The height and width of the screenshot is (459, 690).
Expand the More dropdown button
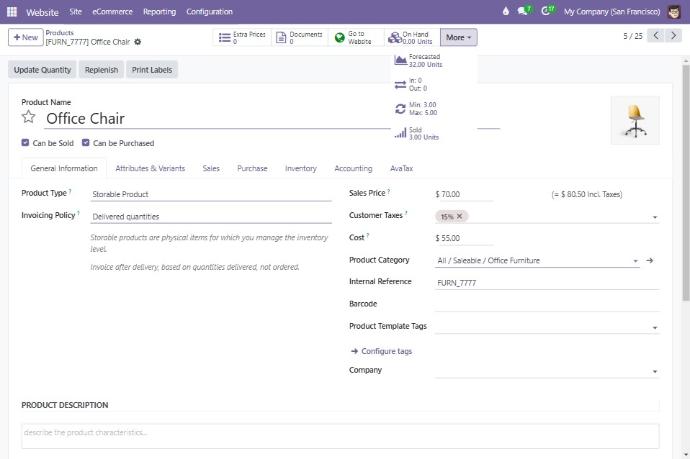click(459, 37)
